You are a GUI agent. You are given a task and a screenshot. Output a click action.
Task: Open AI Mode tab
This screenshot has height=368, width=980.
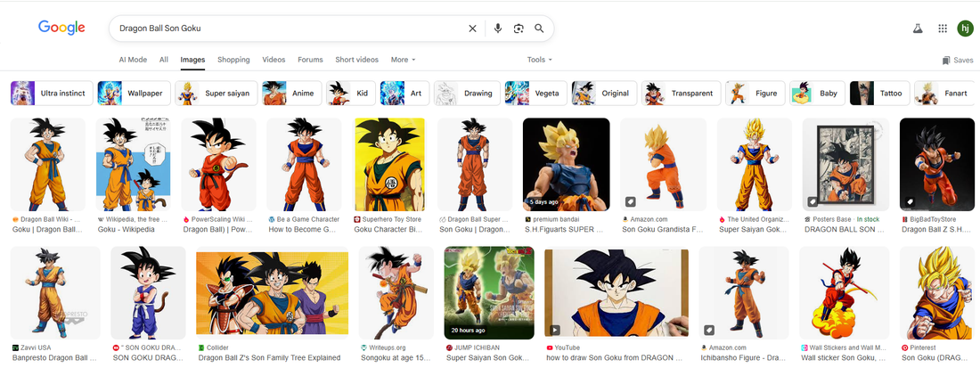coord(133,60)
